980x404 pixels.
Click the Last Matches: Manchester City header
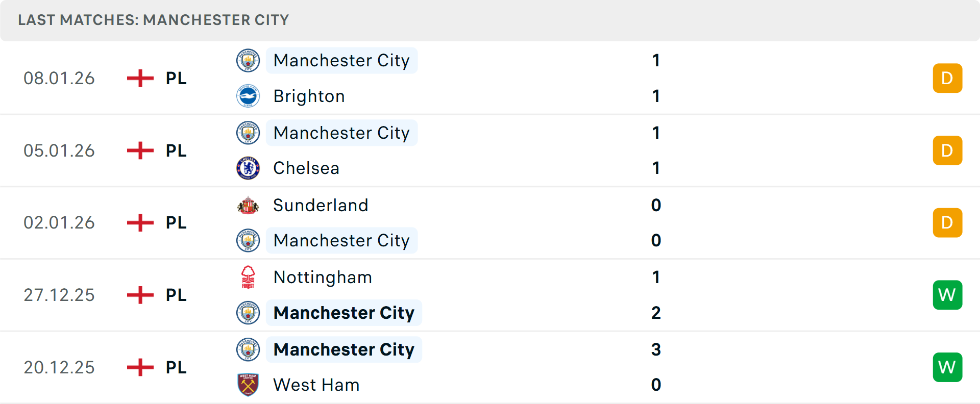pyautogui.click(x=153, y=20)
